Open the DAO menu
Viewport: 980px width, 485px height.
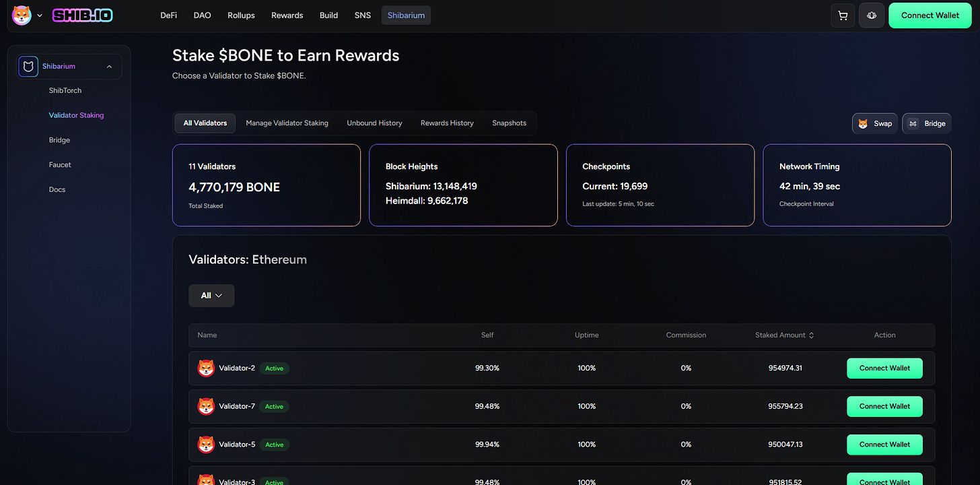pyautogui.click(x=202, y=15)
